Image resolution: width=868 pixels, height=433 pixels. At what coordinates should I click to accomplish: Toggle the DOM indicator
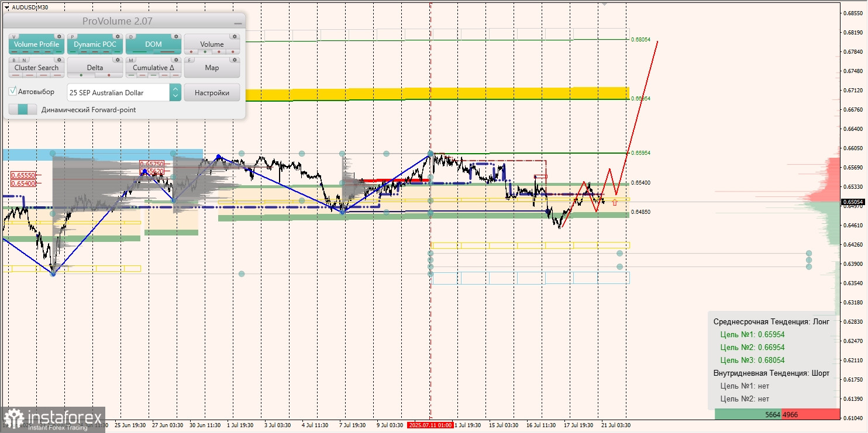[153, 44]
